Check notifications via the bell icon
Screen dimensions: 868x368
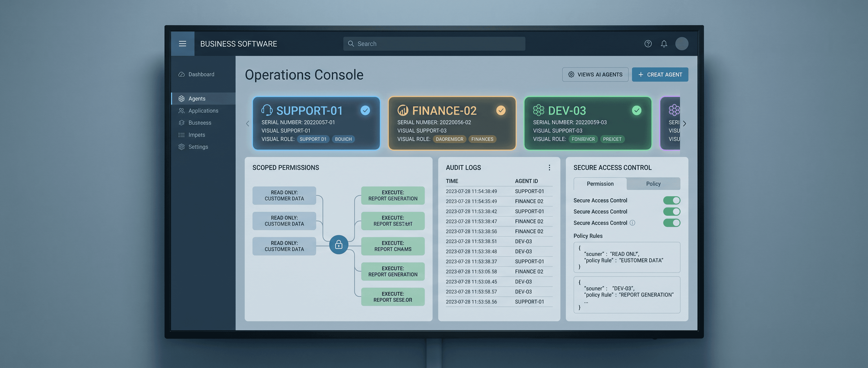664,44
